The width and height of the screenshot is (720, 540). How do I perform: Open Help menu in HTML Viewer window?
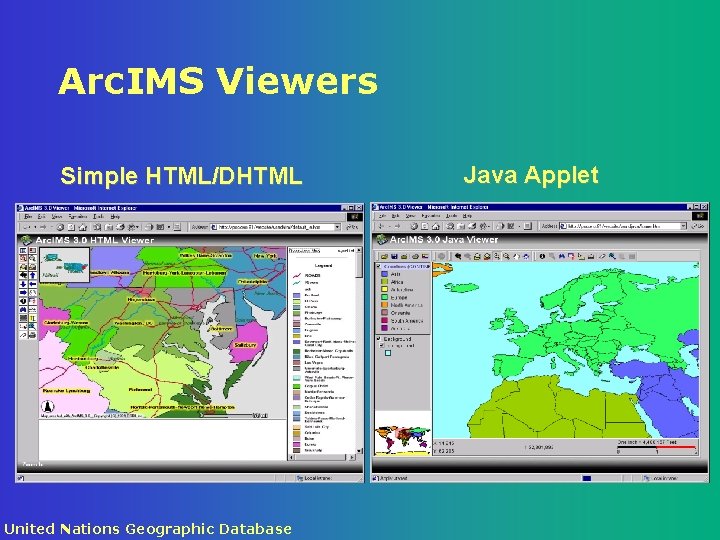(115, 216)
